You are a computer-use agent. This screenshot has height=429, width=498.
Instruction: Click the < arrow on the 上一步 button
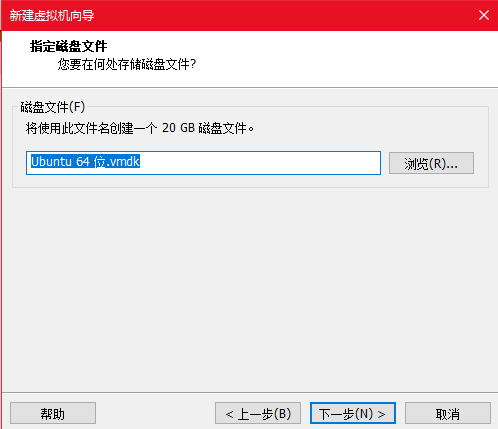(229, 414)
